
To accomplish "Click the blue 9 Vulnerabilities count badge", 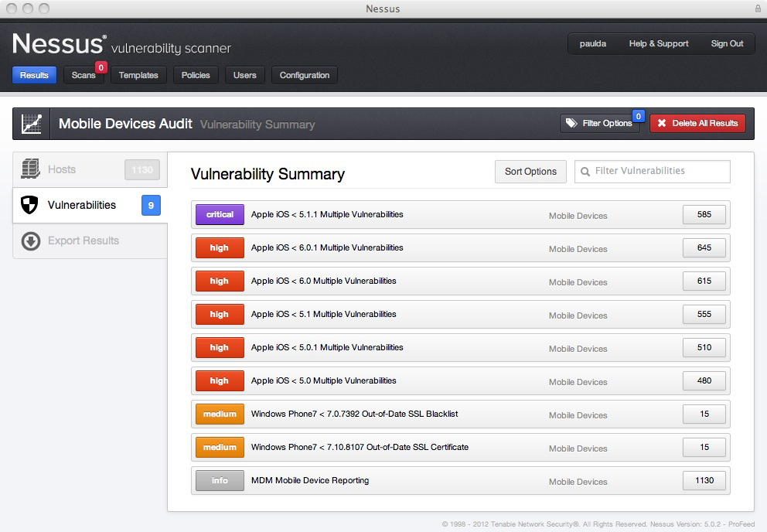I will [x=151, y=206].
